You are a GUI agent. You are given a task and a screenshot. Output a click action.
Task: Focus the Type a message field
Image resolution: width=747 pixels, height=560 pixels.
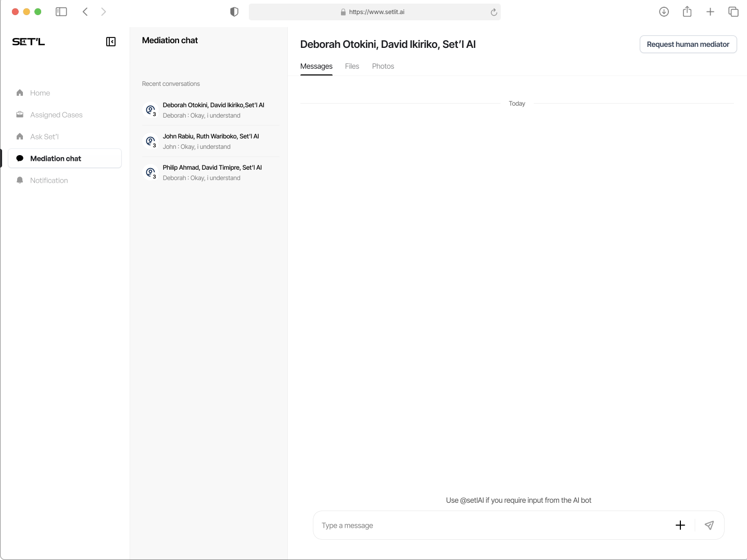489,525
